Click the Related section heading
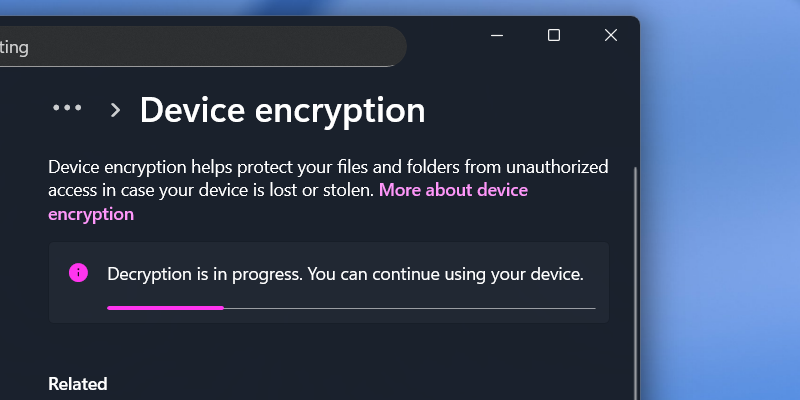This screenshot has width=800, height=400. tap(78, 384)
